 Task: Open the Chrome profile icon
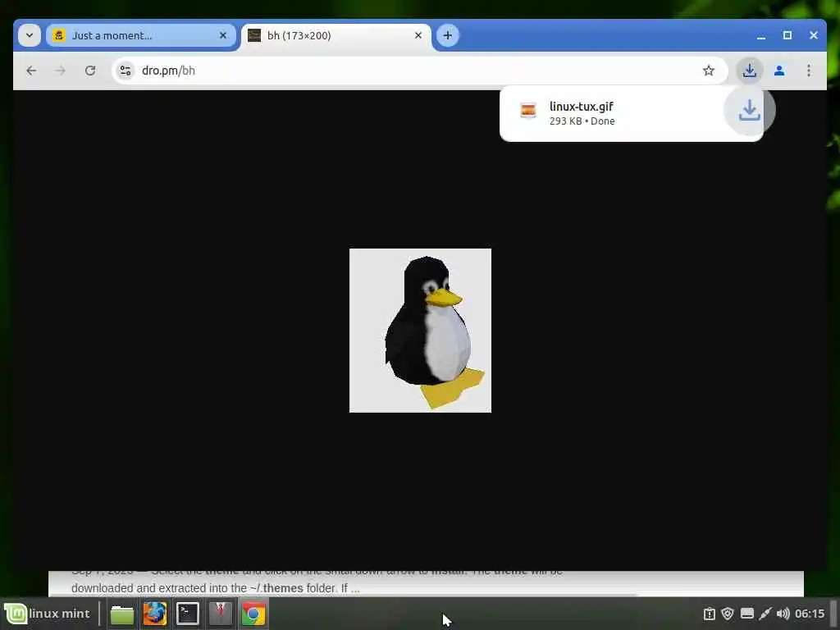click(x=779, y=71)
